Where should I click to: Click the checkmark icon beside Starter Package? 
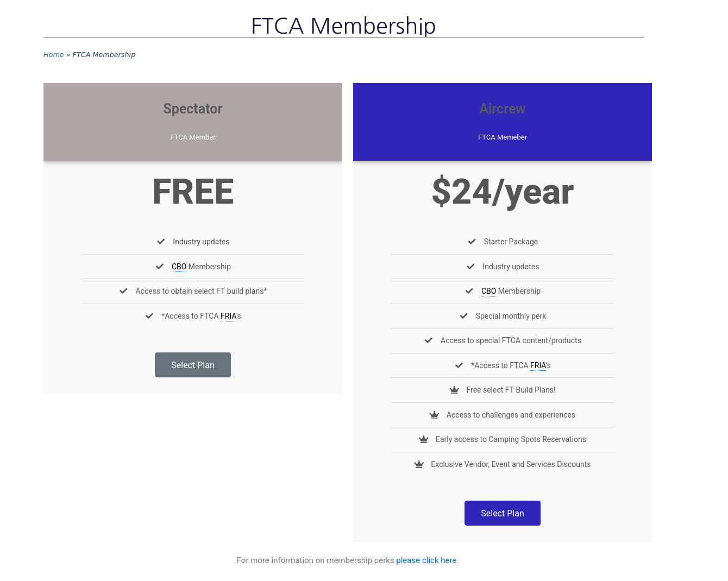(472, 242)
